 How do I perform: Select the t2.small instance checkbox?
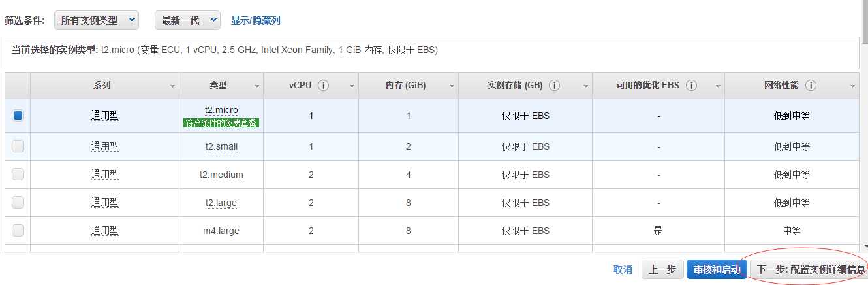pyautogui.click(x=18, y=146)
